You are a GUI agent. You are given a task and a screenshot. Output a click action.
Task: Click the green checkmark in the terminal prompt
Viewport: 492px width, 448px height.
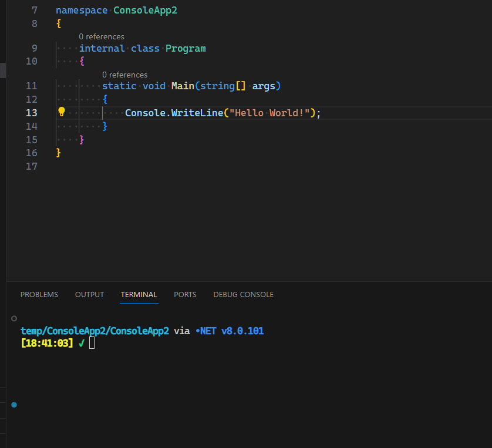pyautogui.click(x=82, y=343)
